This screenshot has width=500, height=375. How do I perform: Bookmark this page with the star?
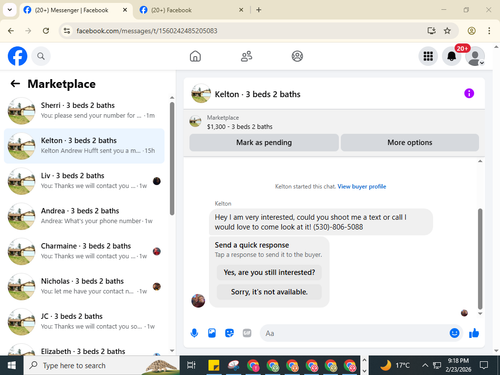(x=447, y=31)
